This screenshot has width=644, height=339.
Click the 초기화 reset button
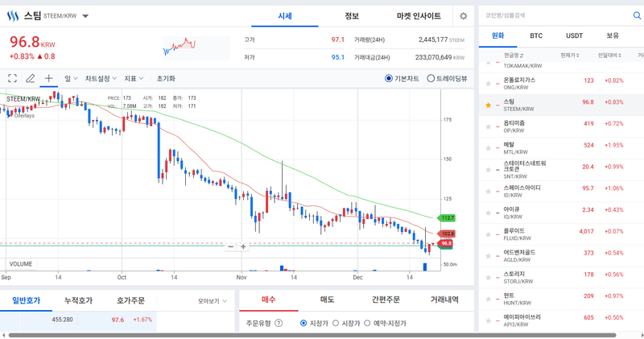[x=166, y=79]
